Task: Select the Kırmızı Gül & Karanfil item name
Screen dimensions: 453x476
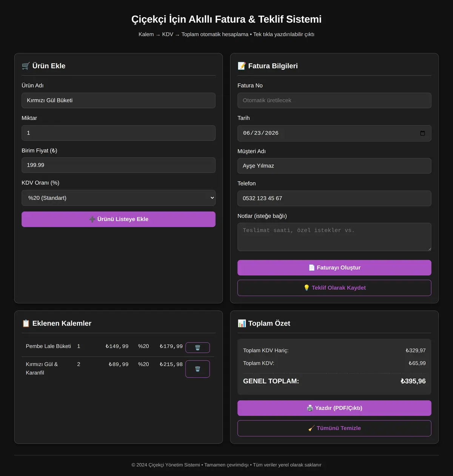Action: 42,369
